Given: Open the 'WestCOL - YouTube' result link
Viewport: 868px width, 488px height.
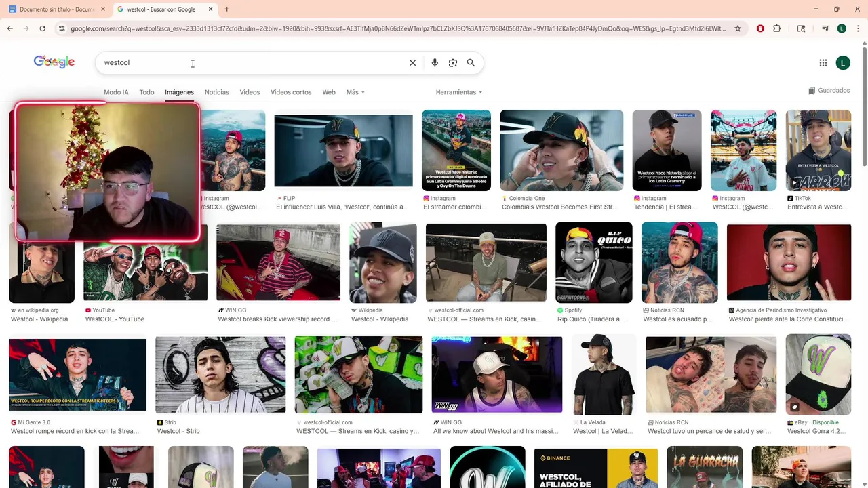Looking at the screenshot, I should point(115,319).
